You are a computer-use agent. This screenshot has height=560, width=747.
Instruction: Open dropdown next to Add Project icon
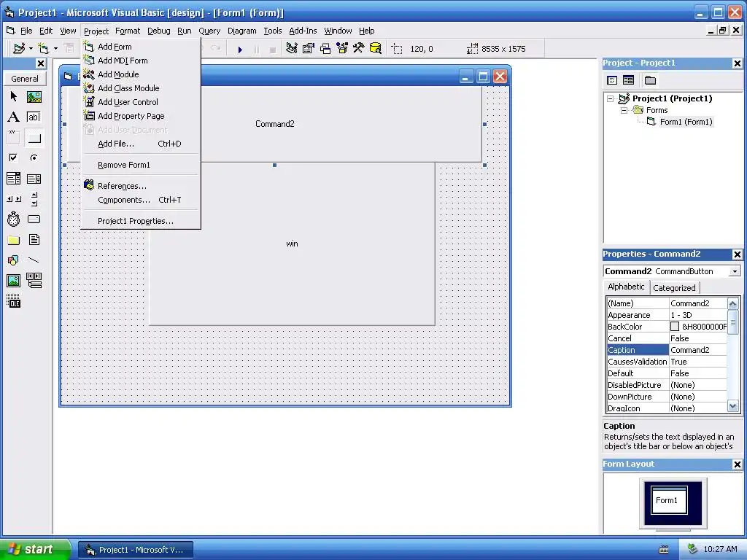pyautogui.click(x=31, y=49)
